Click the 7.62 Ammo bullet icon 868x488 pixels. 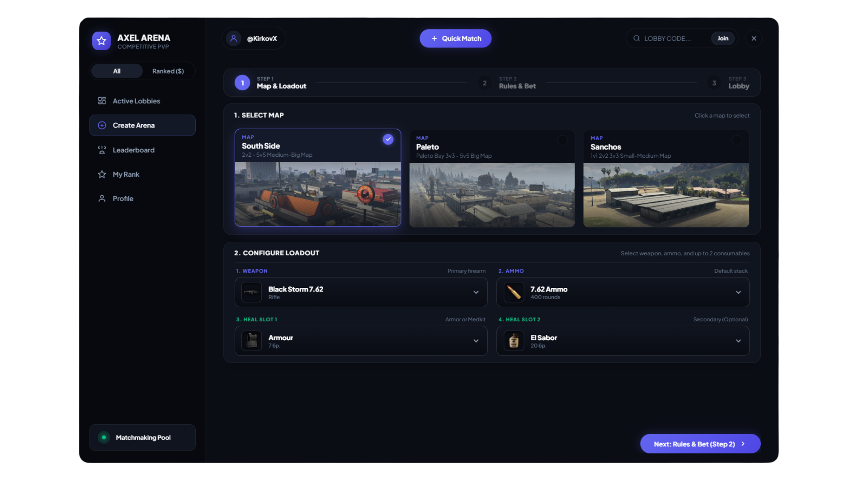(x=514, y=292)
